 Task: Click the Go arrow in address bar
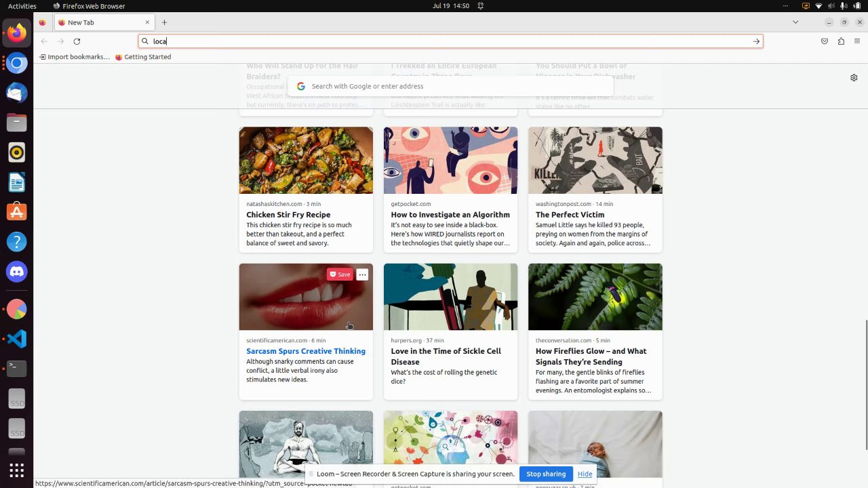click(756, 41)
